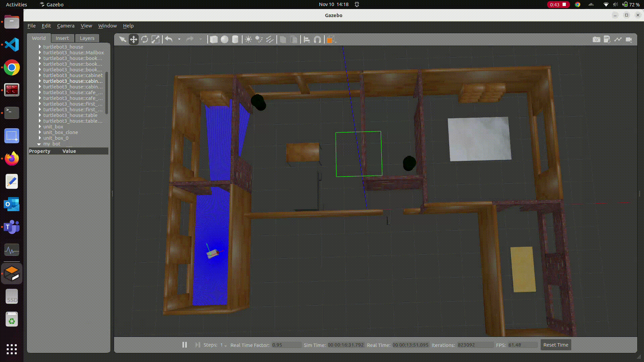The width and height of the screenshot is (644, 362).
Task: Toggle the translate mode tool
Action: 133,40
